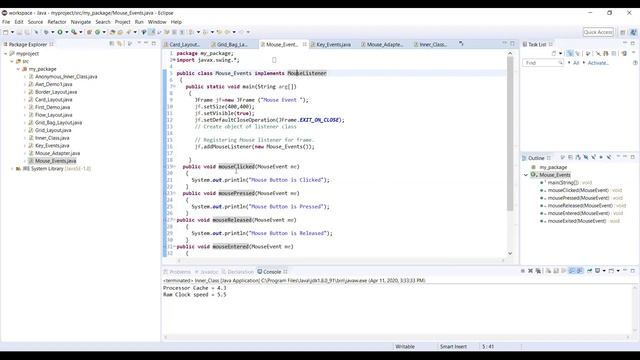The height and width of the screenshot is (360, 640).
Task: Select the All filter in Task List
Action: [576, 63]
